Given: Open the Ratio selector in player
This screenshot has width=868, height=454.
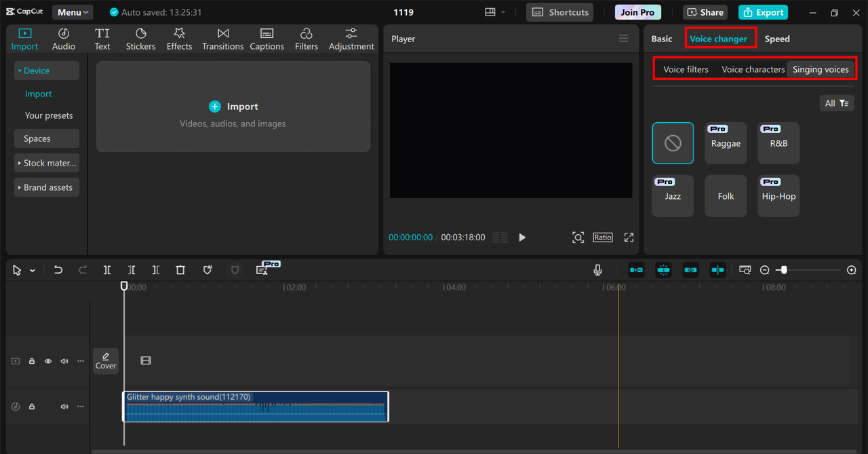Looking at the screenshot, I should tap(603, 238).
